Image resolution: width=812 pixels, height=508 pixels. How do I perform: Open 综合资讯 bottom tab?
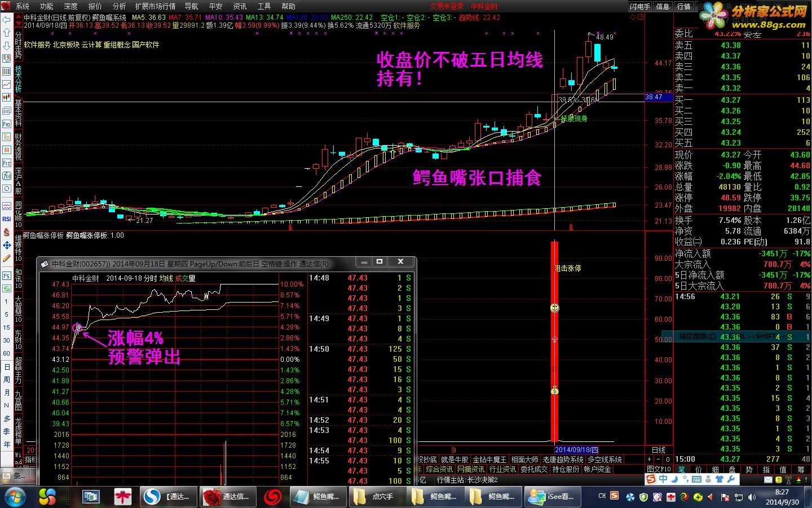tap(439, 469)
